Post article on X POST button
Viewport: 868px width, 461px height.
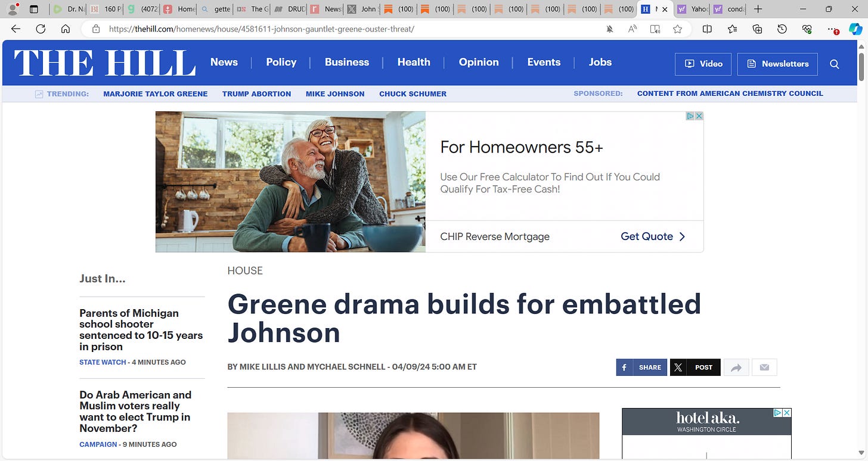coord(695,367)
